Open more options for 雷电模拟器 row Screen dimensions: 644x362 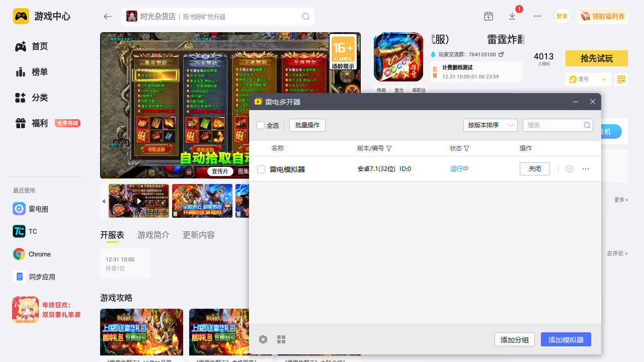pyautogui.click(x=586, y=169)
